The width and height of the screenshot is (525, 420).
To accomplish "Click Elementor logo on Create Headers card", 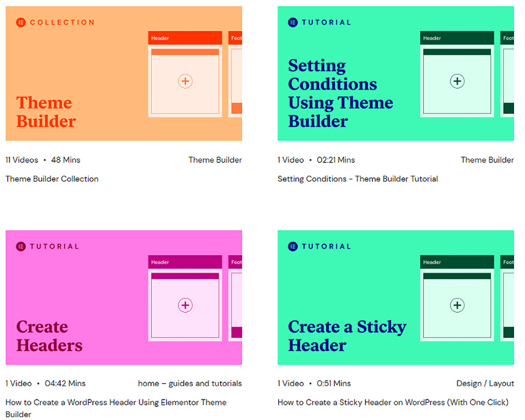I will (x=21, y=247).
